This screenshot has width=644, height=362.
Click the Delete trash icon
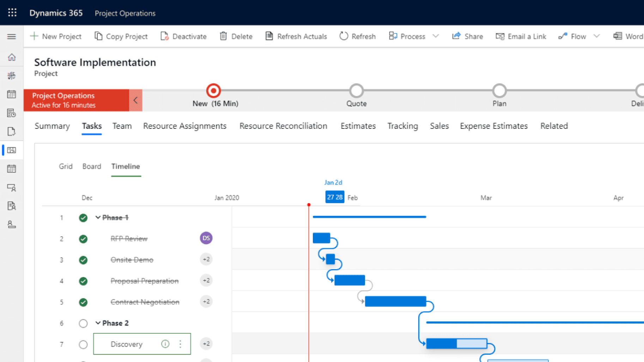point(223,36)
